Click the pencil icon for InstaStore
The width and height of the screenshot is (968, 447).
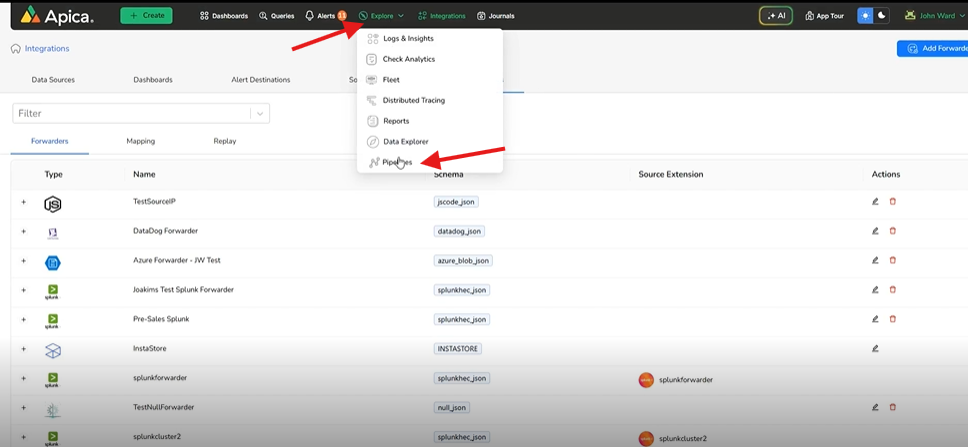875,348
